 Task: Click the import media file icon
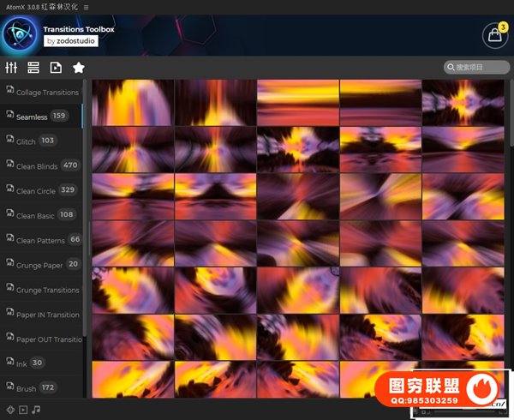(x=56, y=68)
